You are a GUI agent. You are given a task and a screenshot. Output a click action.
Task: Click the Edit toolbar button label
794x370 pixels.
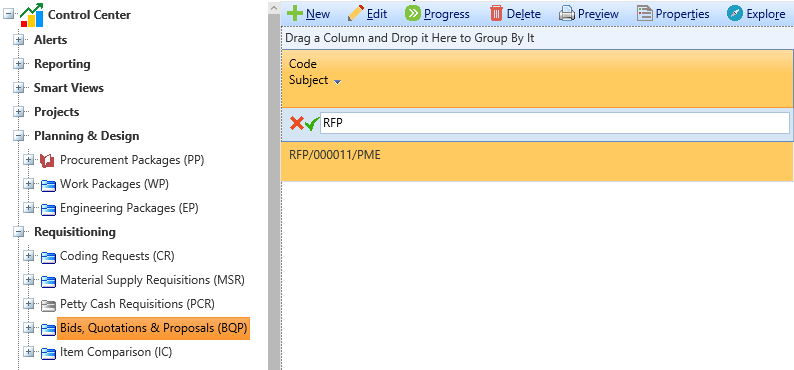pos(377,14)
